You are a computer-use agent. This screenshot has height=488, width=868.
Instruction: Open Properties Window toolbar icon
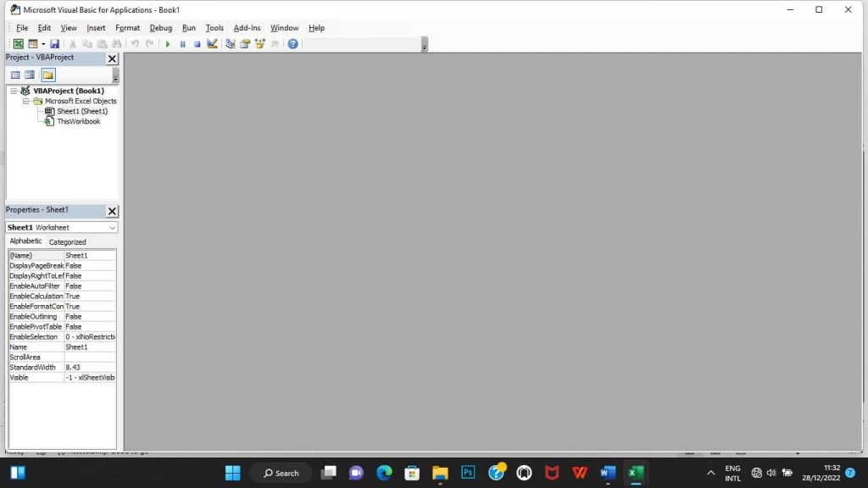point(245,44)
